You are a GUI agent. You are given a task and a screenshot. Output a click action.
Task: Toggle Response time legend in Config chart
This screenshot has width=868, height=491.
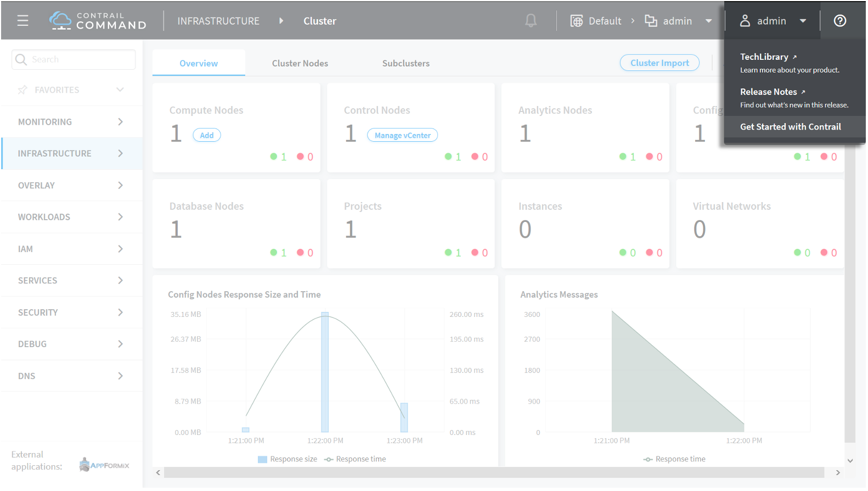356,459
